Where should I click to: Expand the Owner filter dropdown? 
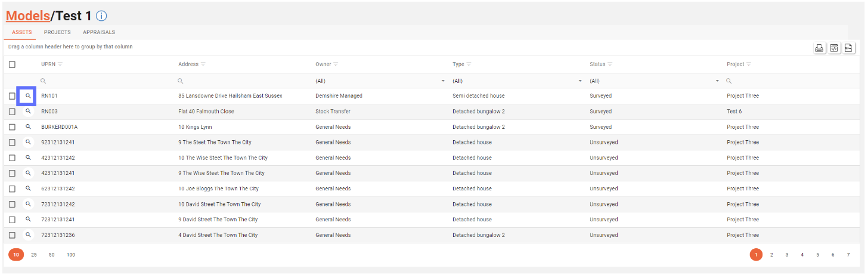(x=443, y=81)
